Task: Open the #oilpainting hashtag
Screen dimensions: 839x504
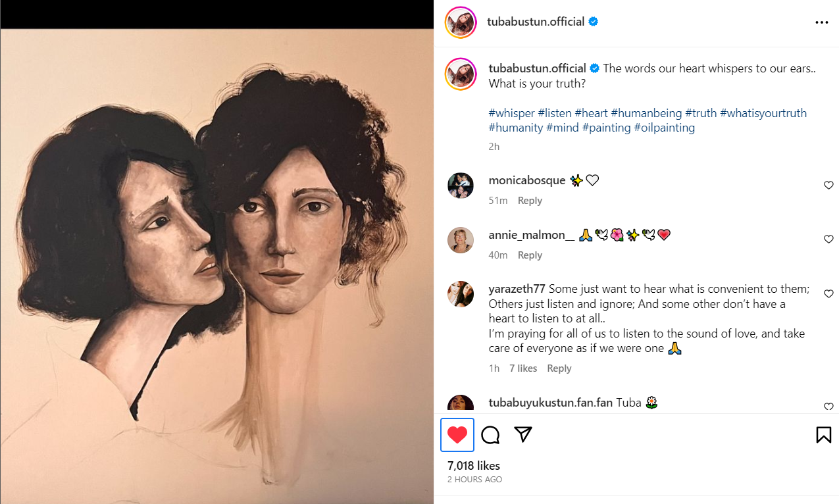Action: 664,128
